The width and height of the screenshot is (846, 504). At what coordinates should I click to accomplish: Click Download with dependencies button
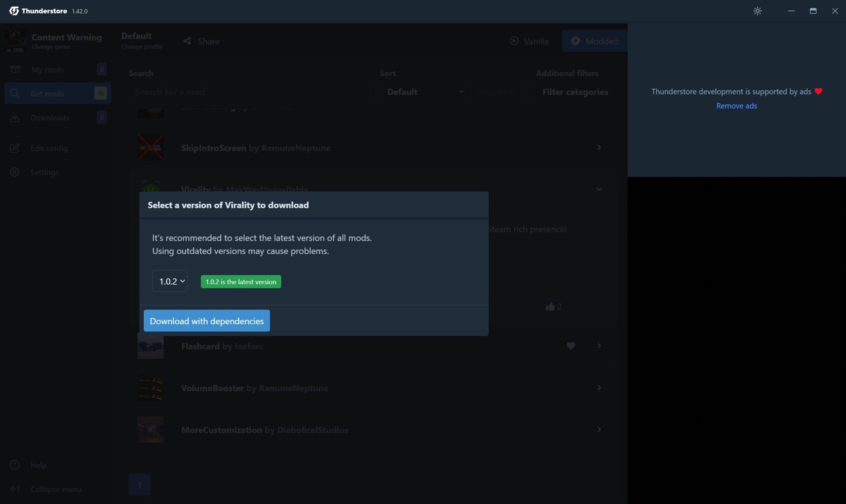207,321
